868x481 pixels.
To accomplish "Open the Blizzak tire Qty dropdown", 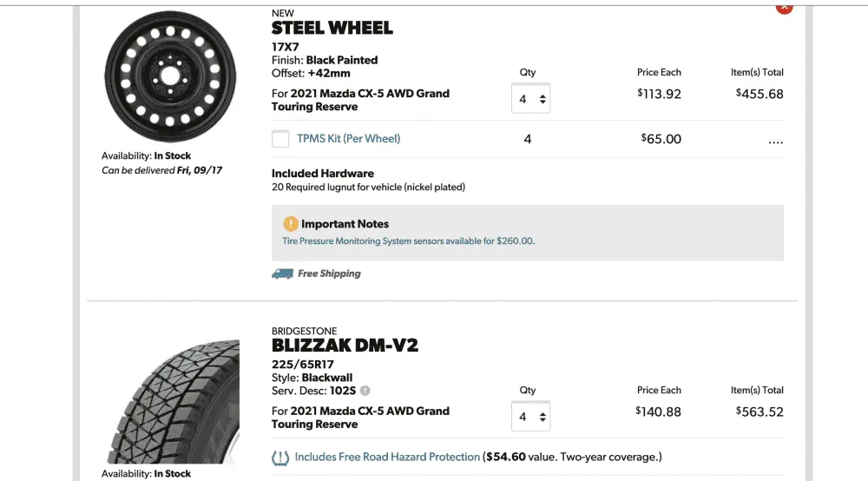I will point(530,416).
